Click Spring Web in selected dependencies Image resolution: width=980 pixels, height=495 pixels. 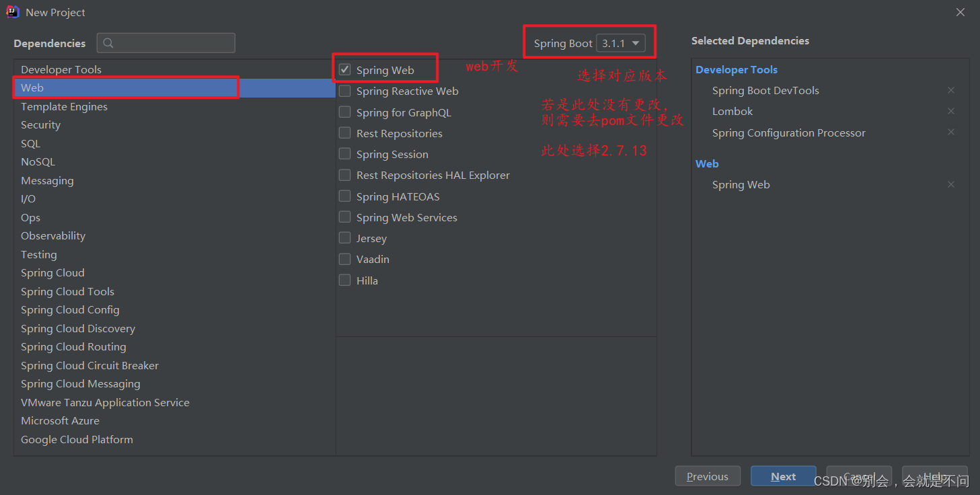coord(741,184)
